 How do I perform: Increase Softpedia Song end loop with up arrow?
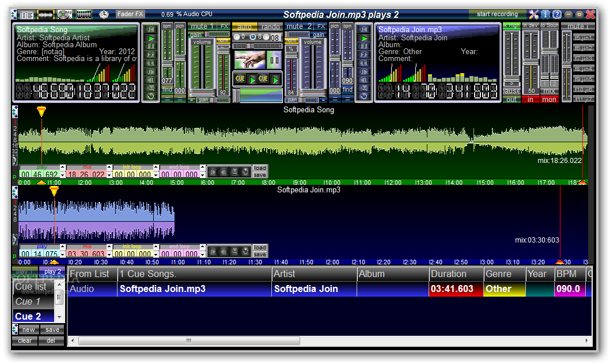coord(203,167)
